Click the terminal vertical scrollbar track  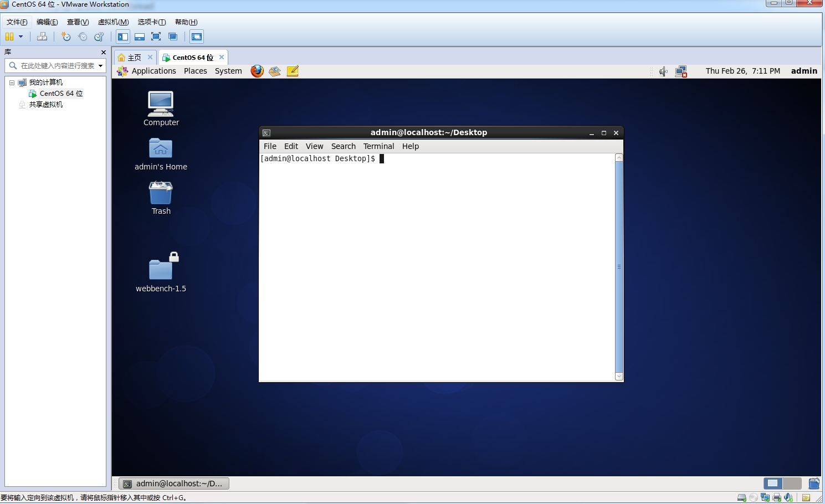619,267
